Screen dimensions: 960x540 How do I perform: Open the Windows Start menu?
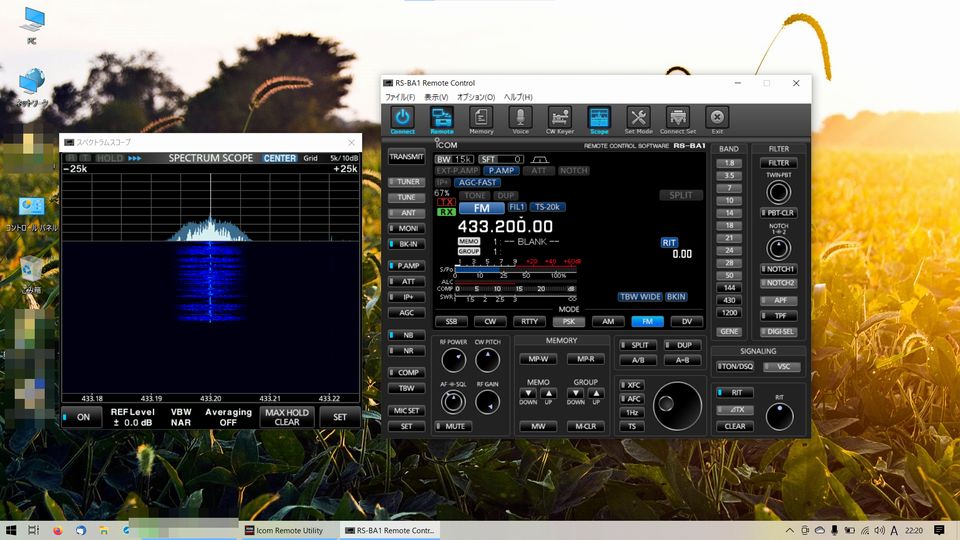(10, 530)
